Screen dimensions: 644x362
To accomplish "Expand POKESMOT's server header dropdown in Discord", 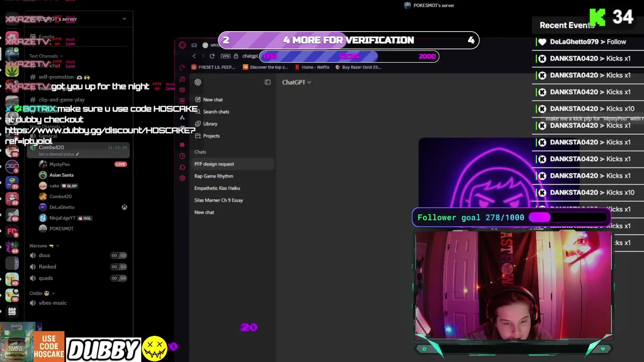I will [x=124, y=19].
